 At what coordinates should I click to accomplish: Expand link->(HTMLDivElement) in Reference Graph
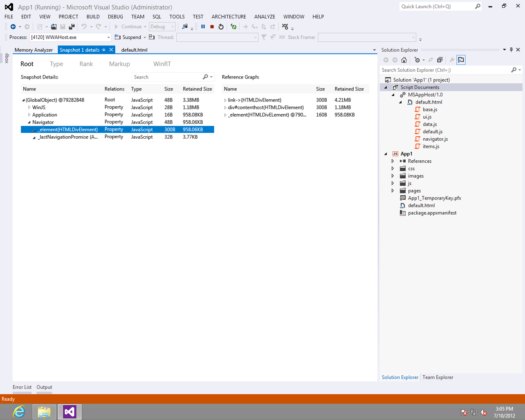(x=225, y=100)
